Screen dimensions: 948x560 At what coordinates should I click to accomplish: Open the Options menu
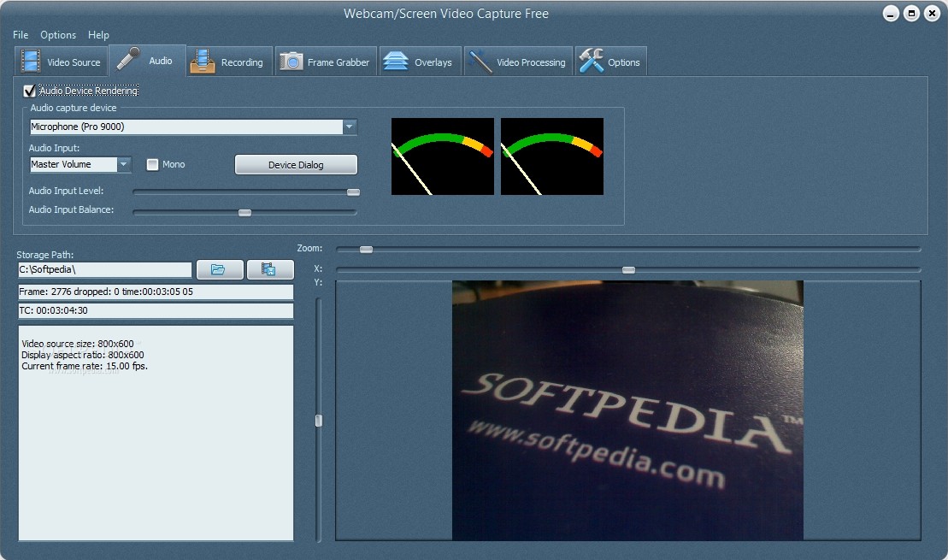[x=58, y=35]
